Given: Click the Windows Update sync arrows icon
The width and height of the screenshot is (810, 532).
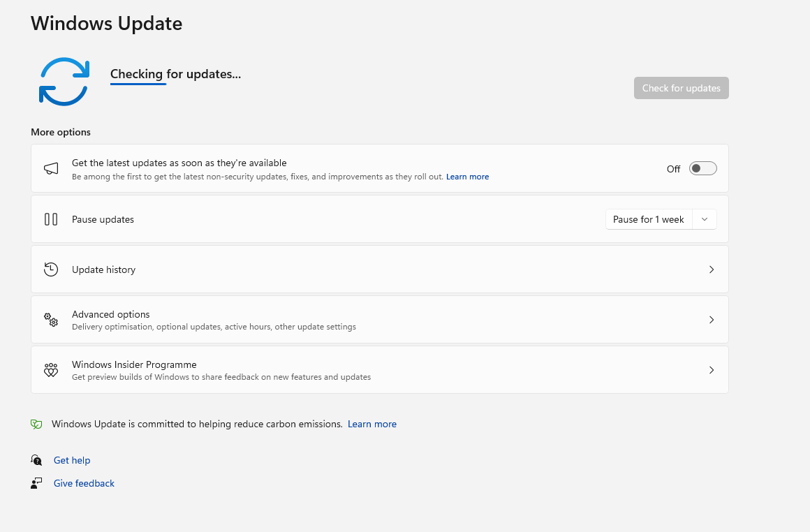Looking at the screenshot, I should coord(64,82).
